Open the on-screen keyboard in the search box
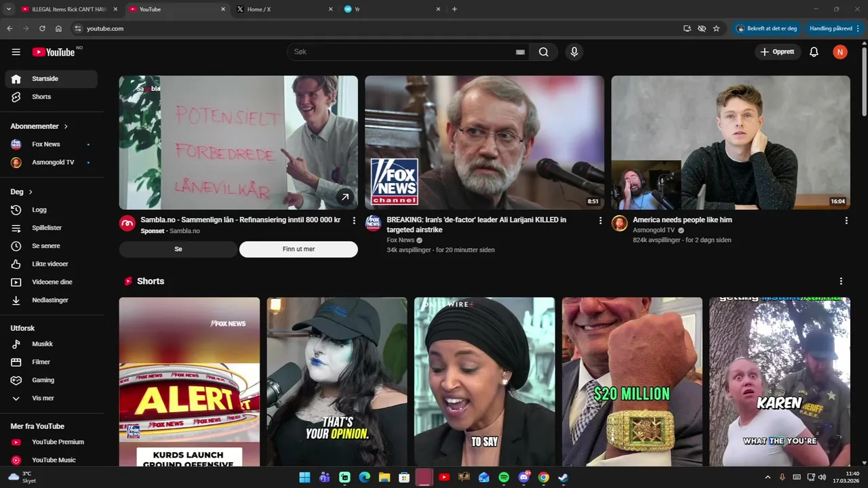Image resolution: width=868 pixels, height=488 pixels. [520, 52]
